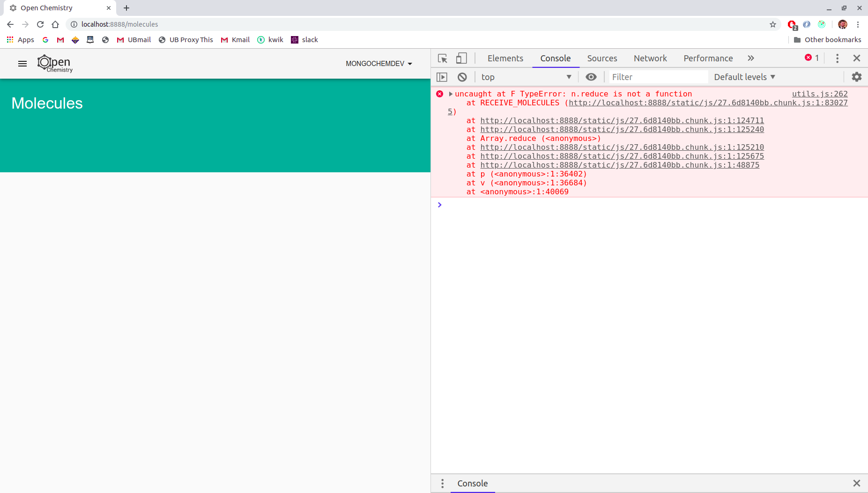Viewport: 868px width, 493px height.
Task: Open the kwik bookmark
Action: [270, 40]
